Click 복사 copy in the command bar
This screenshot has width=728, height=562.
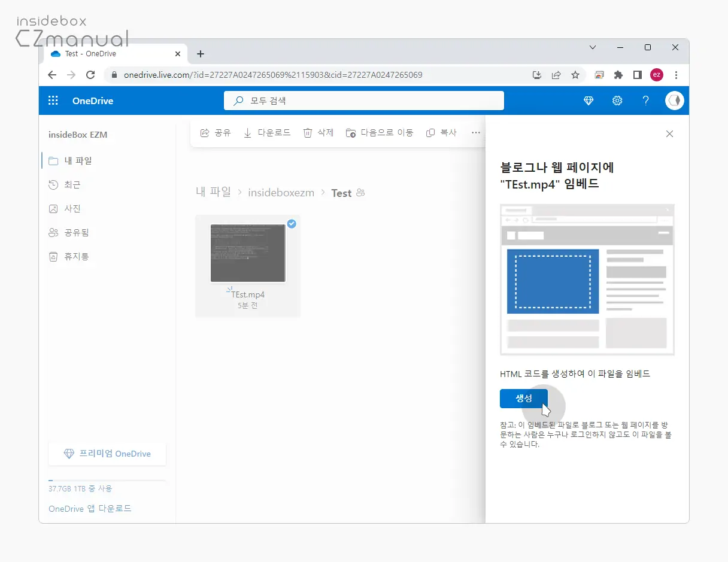tap(441, 133)
